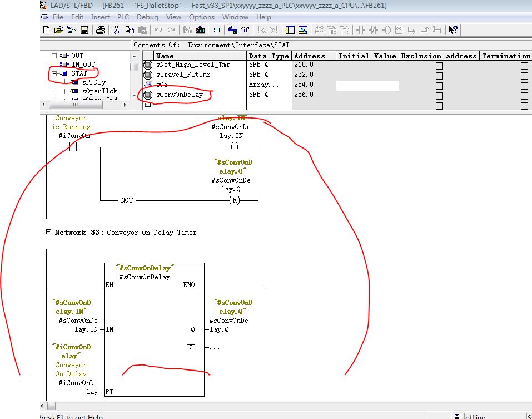The width and height of the screenshot is (532, 419).
Task: Tick Exclusion address for sNot_High_Level_Tmr
Action: coord(439,66)
